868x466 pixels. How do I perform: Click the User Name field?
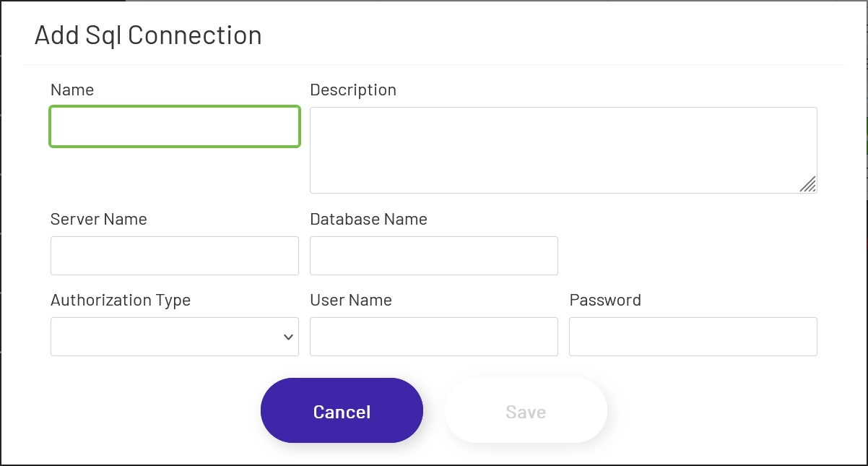[x=433, y=336]
